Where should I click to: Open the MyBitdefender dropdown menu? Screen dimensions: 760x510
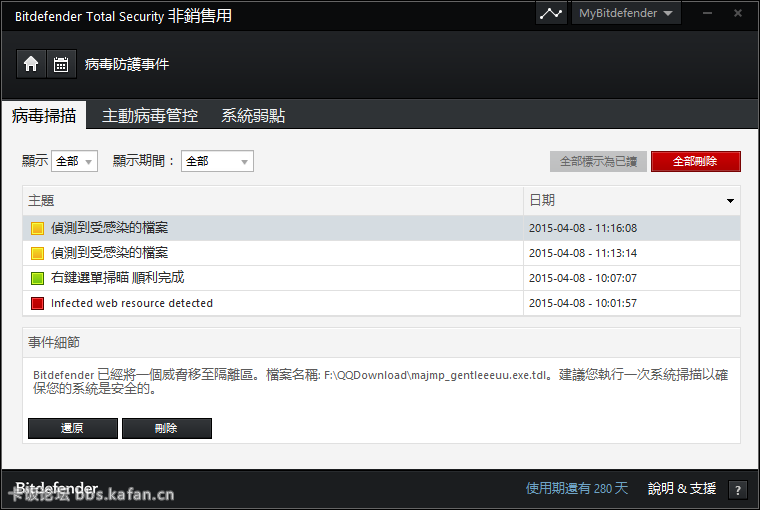(626, 13)
